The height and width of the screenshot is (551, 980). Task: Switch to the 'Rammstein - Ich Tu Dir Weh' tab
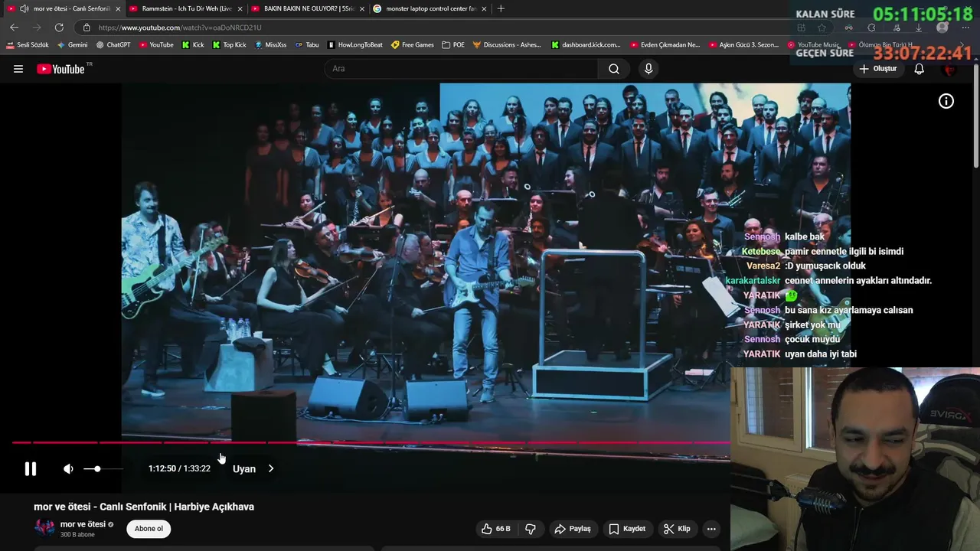[x=187, y=8]
